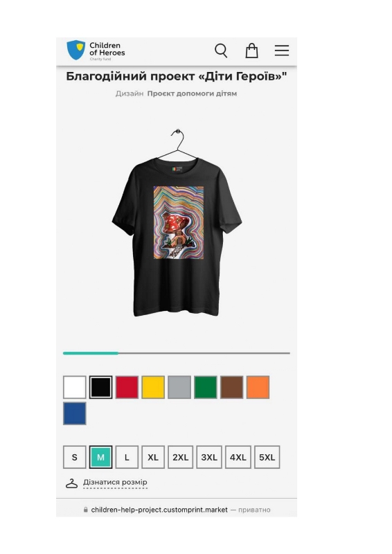
Task: Pick the yellow color swatch
Action: (153, 387)
